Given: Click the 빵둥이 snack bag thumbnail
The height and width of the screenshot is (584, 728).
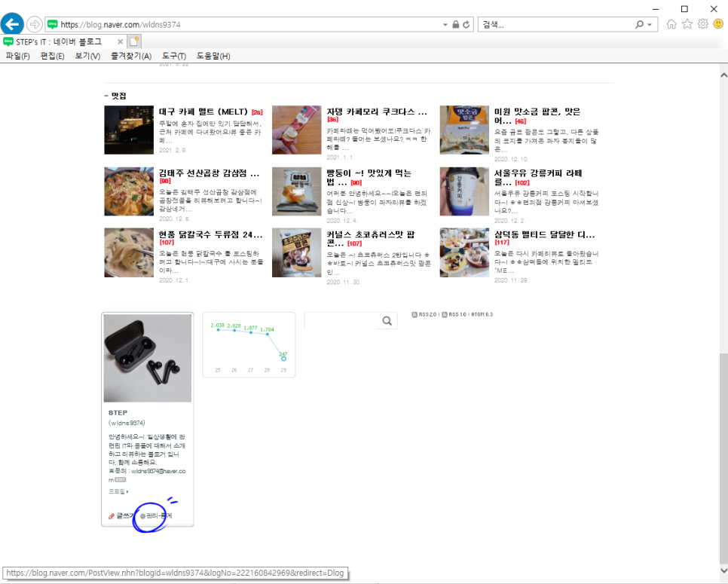Looking at the screenshot, I should click(296, 191).
